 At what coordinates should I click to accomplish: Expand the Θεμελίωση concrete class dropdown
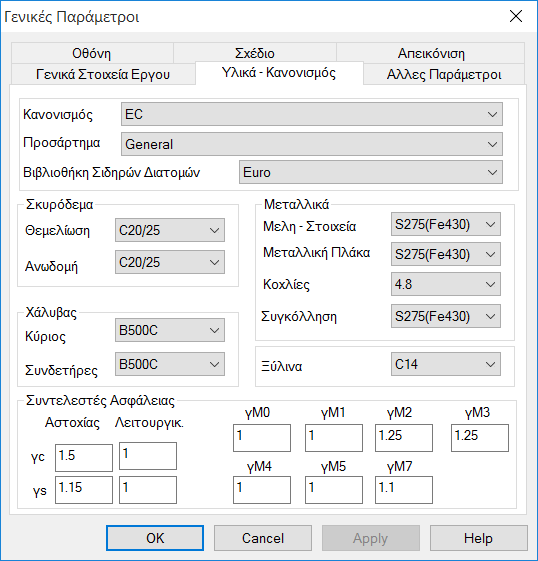tap(170, 230)
